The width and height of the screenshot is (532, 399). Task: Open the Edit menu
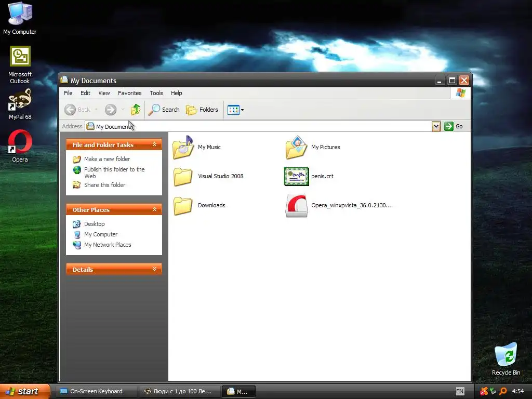pyautogui.click(x=85, y=93)
